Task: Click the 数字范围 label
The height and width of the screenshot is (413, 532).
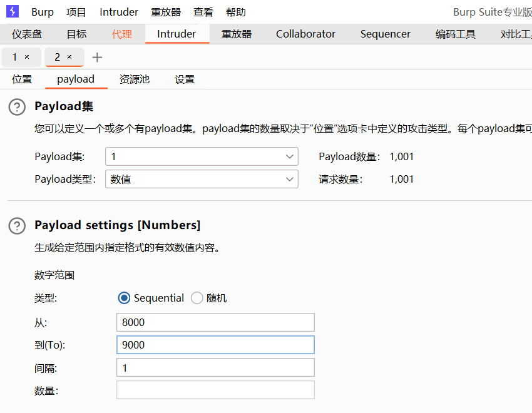Action: [x=54, y=275]
